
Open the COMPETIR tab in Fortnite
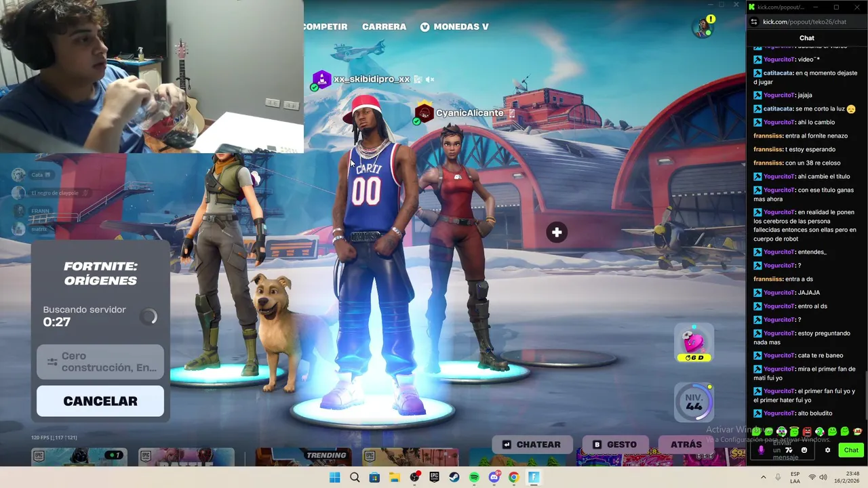click(325, 26)
